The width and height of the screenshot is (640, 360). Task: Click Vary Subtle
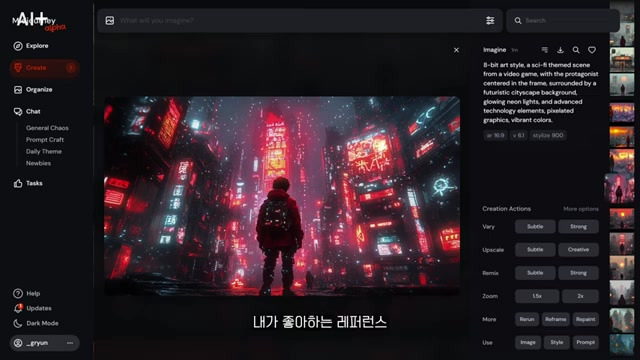[535, 227]
